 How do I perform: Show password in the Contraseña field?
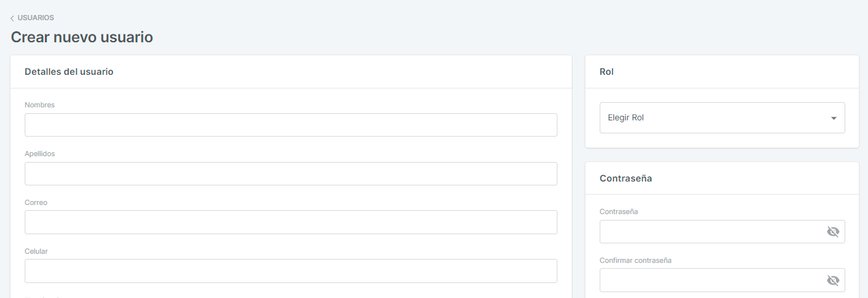pyautogui.click(x=833, y=232)
